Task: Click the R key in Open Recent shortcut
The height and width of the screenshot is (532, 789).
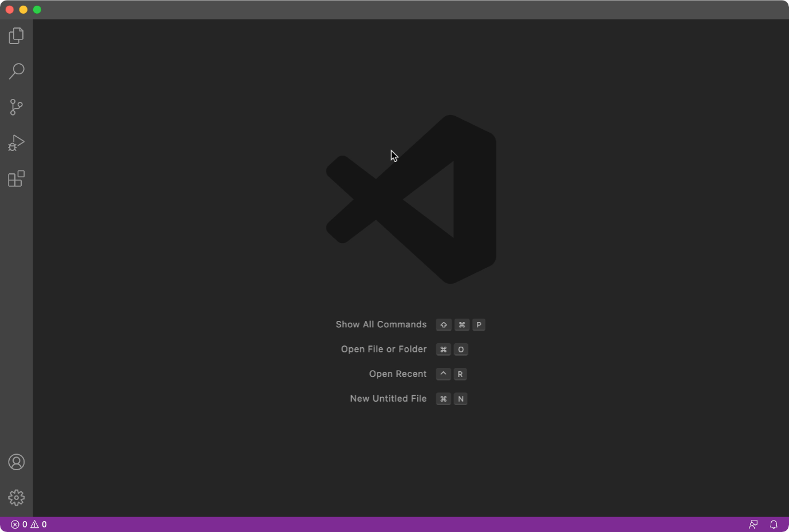Action: [x=460, y=374]
